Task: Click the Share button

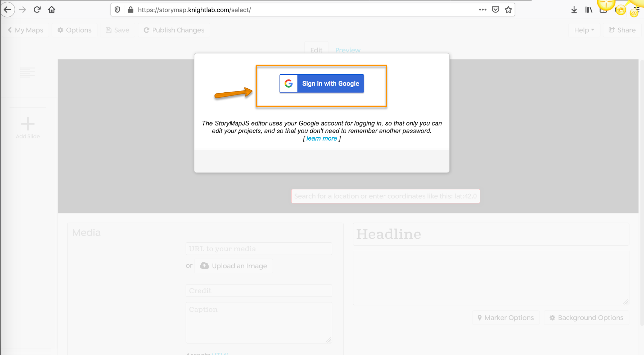Action: click(622, 30)
